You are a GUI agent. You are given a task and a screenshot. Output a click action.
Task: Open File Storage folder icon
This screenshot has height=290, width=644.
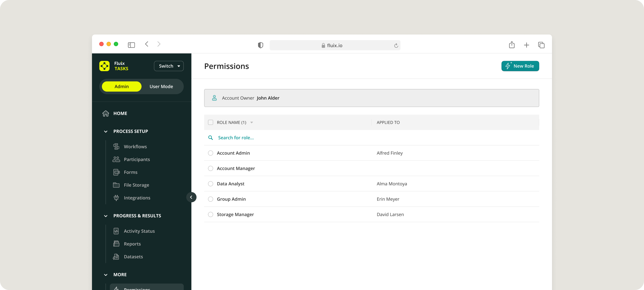click(116, 185)
